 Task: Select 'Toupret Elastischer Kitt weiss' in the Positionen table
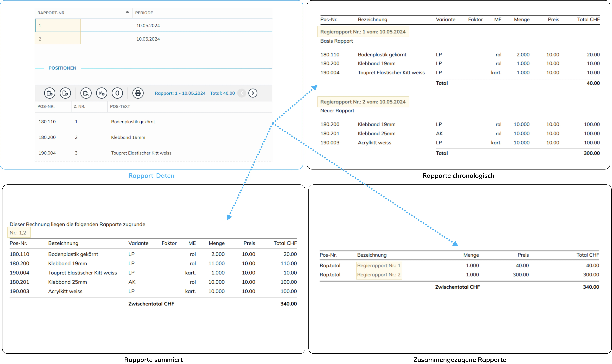coord(141,153)
